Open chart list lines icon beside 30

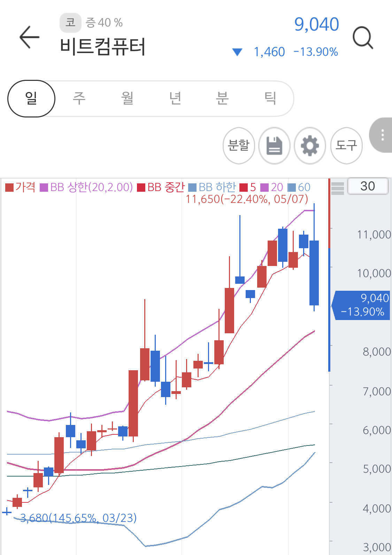(337, 188)
